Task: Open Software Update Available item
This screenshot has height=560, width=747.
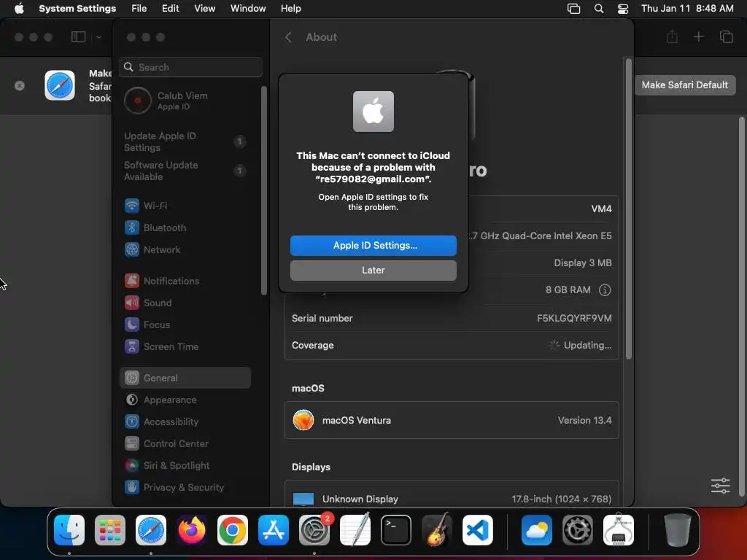Action: (x=183, y=171)
